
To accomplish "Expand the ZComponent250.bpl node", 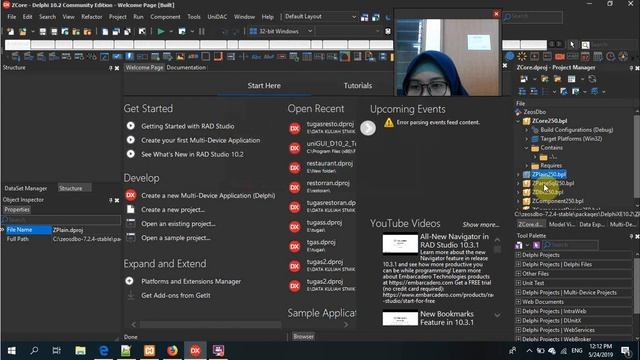I will click(518, 201).
